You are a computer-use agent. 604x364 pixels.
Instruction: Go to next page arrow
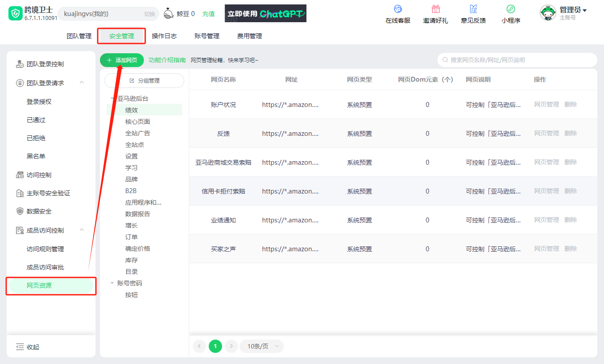(231, 346)
